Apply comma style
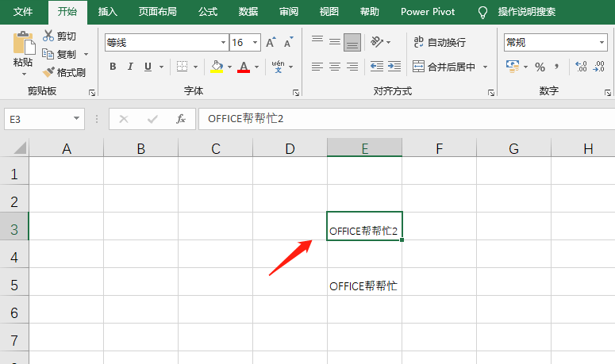The image size is (615, 364). (x=556, y=67)
